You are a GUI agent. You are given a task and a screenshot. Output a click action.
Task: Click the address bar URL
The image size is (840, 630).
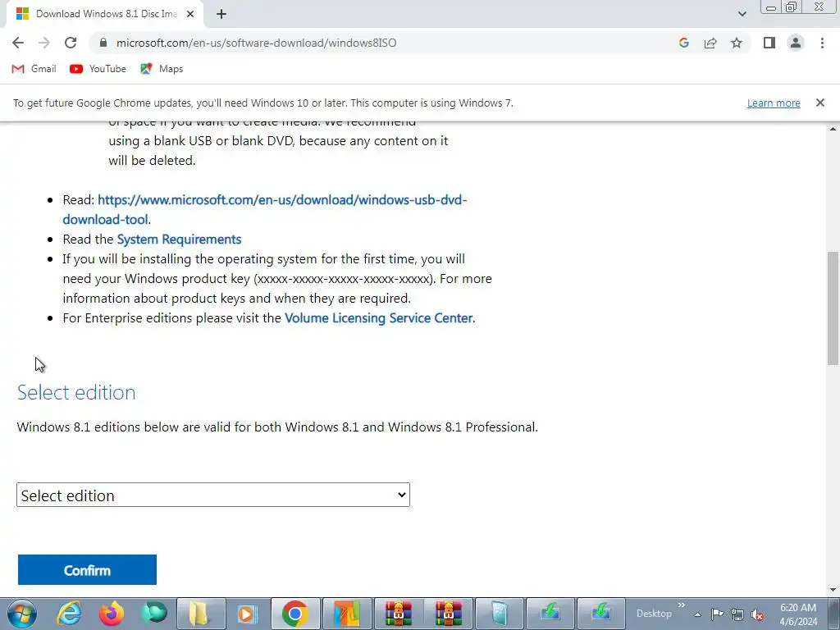tap(256, 43)
